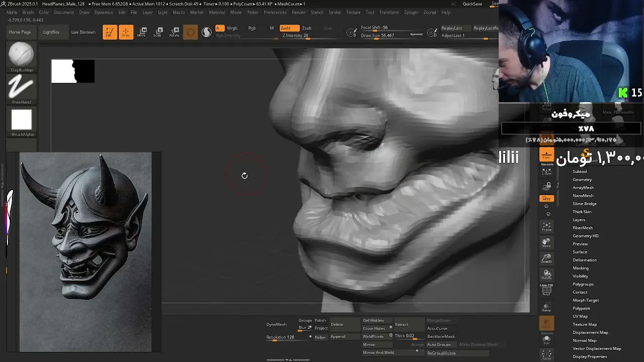Viewport: 644px width, 362px height.
Task: Select the Rotate transform icon
Action: tap(174, 32)
